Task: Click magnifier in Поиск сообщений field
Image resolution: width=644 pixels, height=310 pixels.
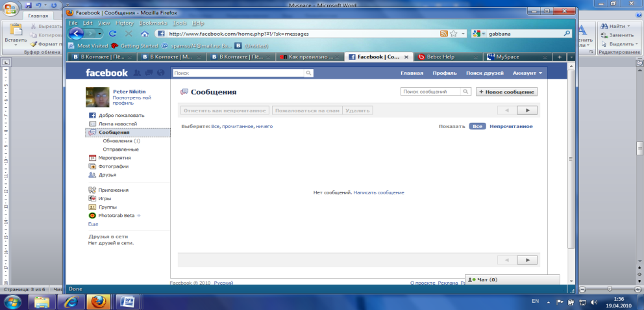Action: [465, 92]
